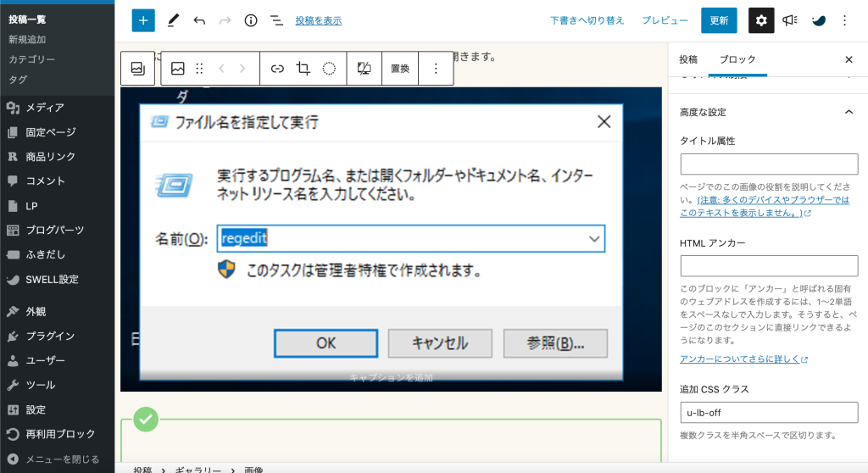868x473 pixels.
Task: Apply the dotted circle style tool
Action: [329, 68]
